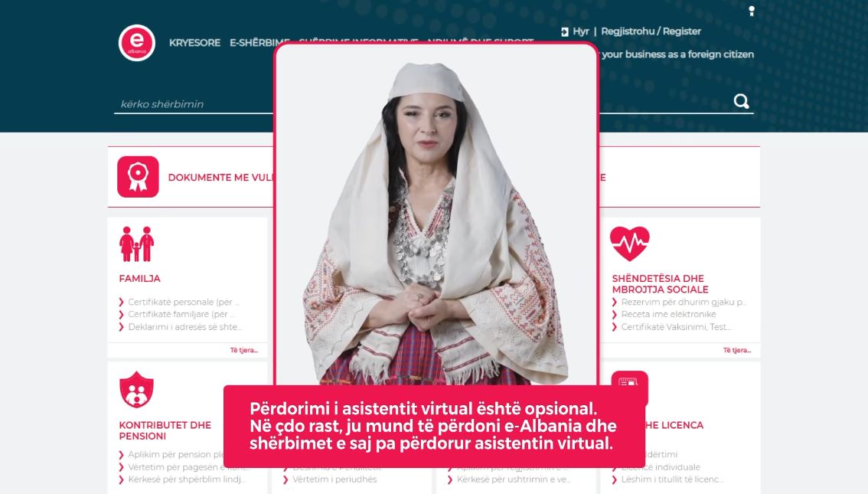Open Rezervim për dhurim gjaku link
This screenshot has width=868, height=494.
point(684,302)
